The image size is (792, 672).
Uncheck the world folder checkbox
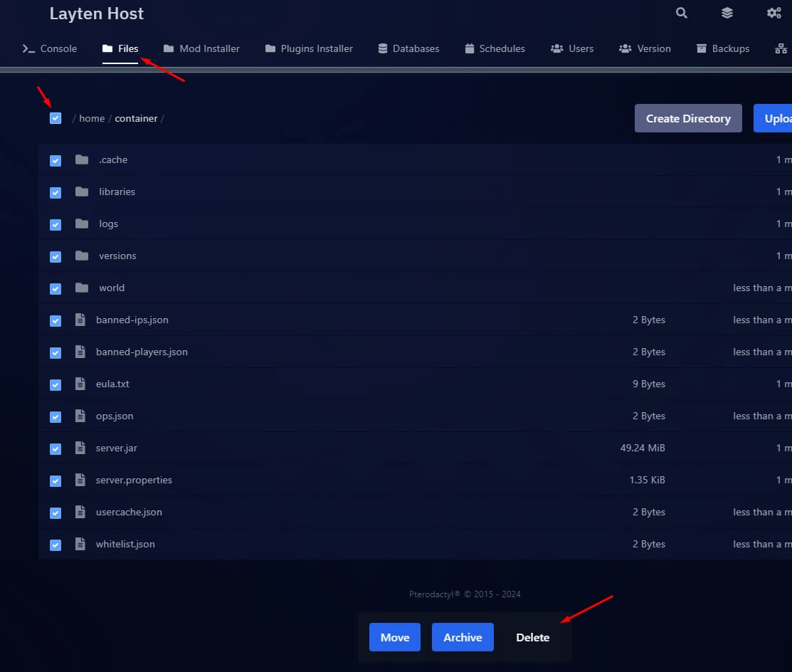click(56, 288)
